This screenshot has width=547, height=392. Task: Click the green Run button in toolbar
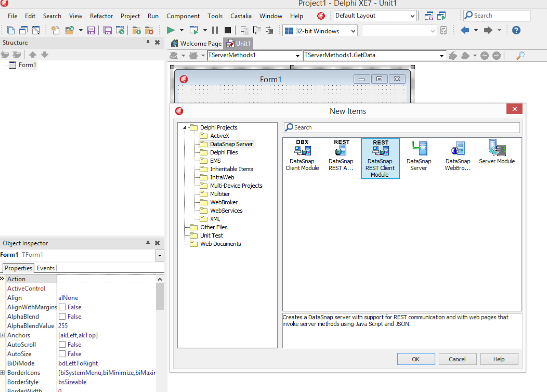pyautogui.click(x=170, y=30)
